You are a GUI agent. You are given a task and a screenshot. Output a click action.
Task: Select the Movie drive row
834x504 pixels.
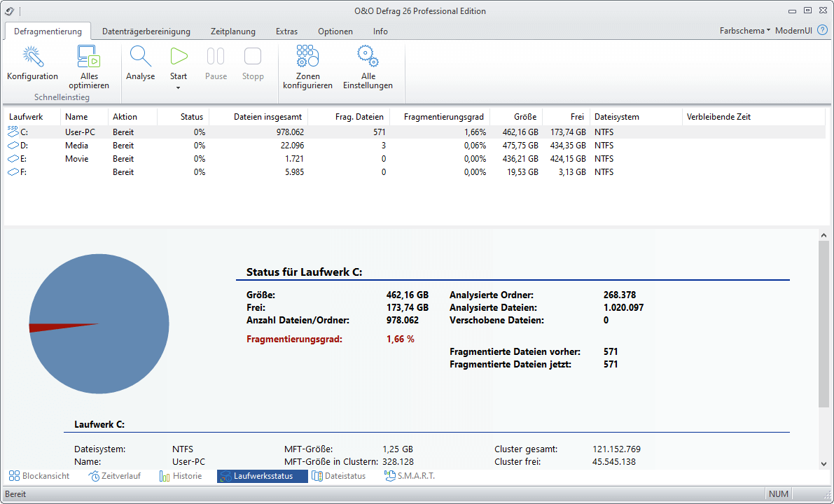[x=415, y=158]
